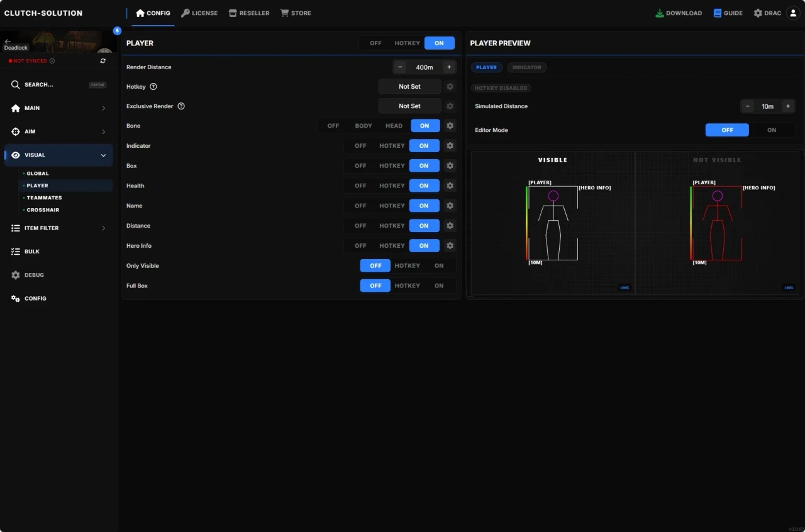Enable Editor Mode in Player Preview
The width and height of the screenshot is (805, 532).
point(772,130)
